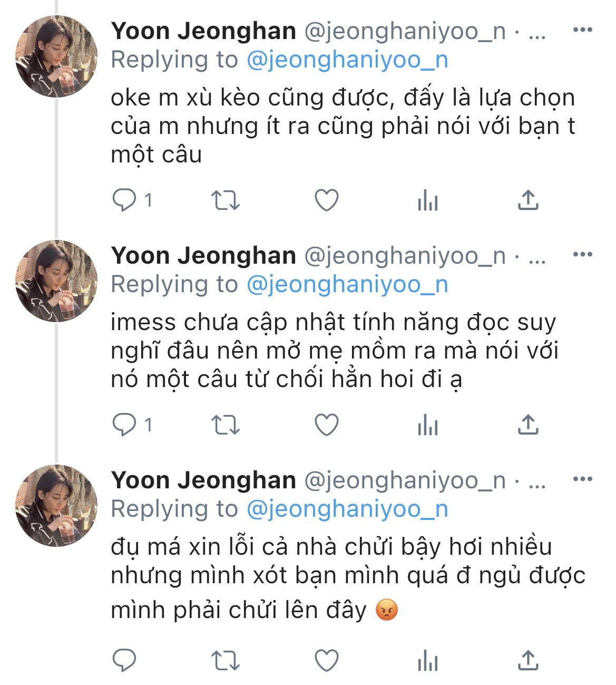This screenshot has height=685, width=616.
Task: Reply to the tweet starting "đụ má xin lỗi"
Action: coord(125,660)
